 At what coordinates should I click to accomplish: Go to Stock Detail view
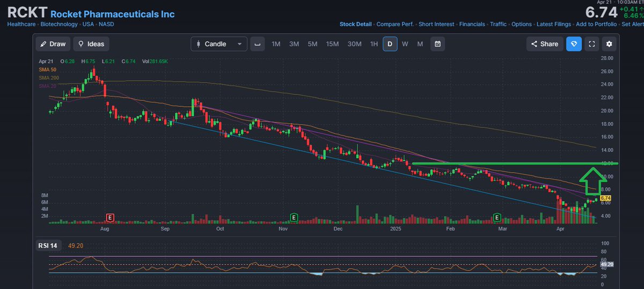[356, 24]
